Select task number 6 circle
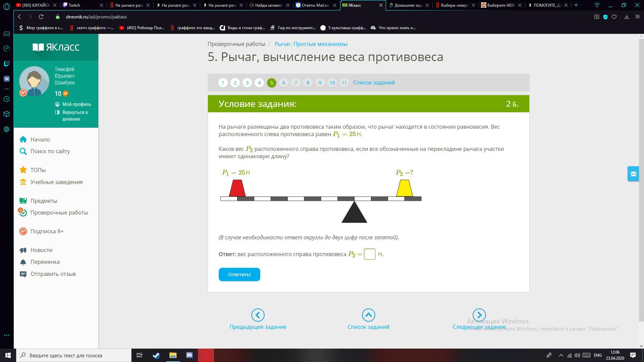Viewport: 644px width, 362px height. click(283, 83)
